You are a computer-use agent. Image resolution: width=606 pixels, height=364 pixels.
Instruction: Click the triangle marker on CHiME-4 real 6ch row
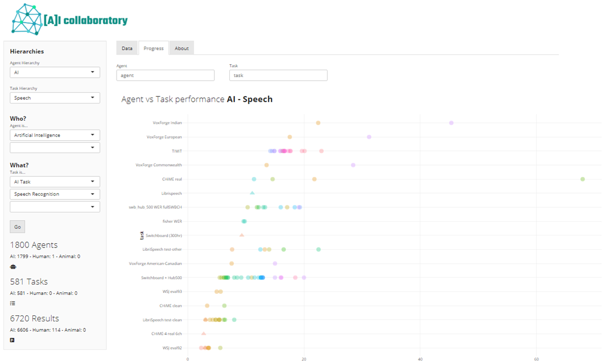203,334
